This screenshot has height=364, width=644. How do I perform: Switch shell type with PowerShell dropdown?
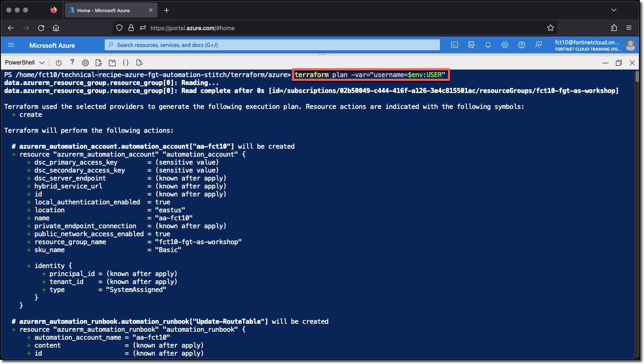tap(25, 62)
